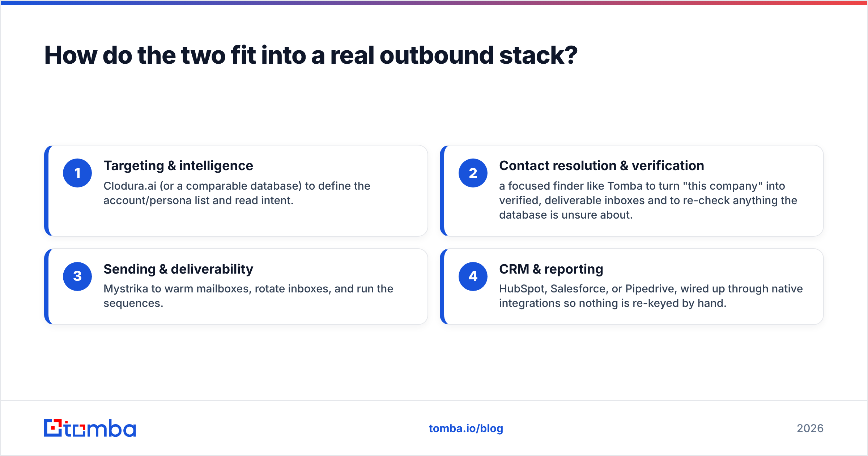Select the 'CRM & reporting' heading
868x456 pixels.
(x=551, y=269)
